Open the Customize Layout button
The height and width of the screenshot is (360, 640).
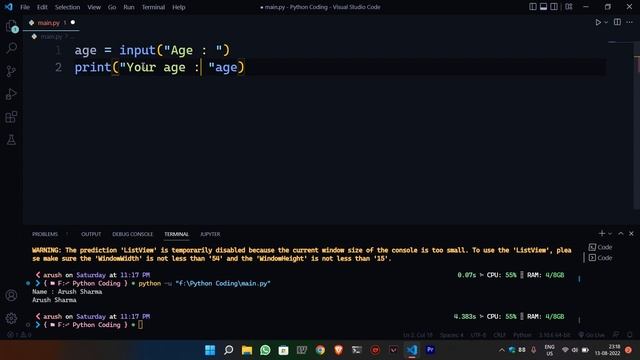click(x=569, y=7)
